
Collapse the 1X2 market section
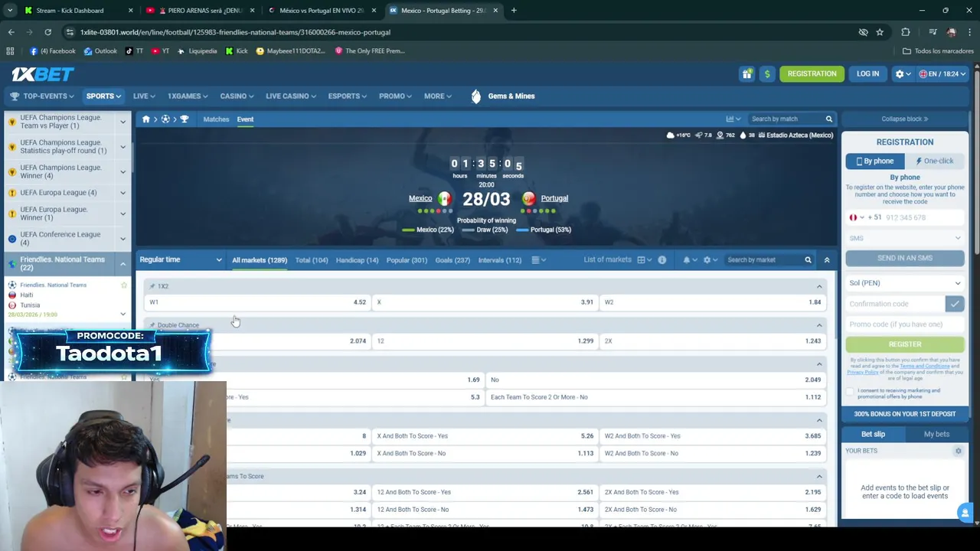coord(819,286)
